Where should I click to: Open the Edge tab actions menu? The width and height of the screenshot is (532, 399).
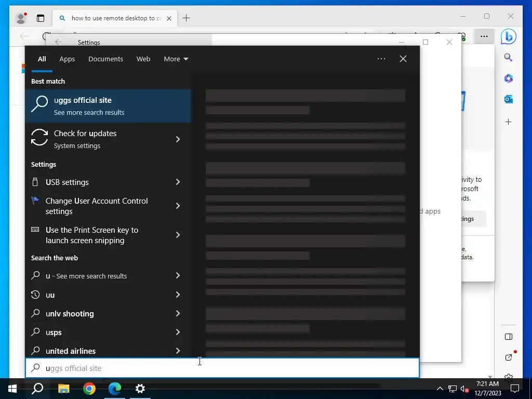click(41, 18)
